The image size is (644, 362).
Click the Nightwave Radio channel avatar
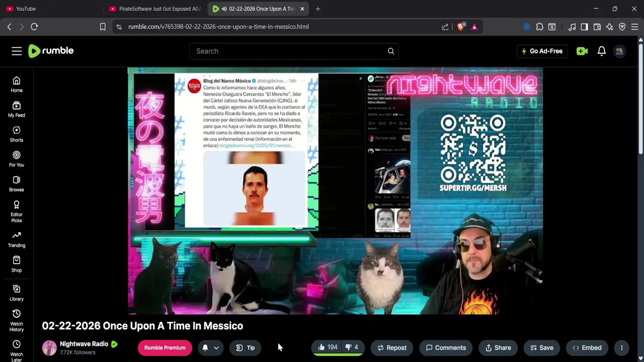coord(49,348)
